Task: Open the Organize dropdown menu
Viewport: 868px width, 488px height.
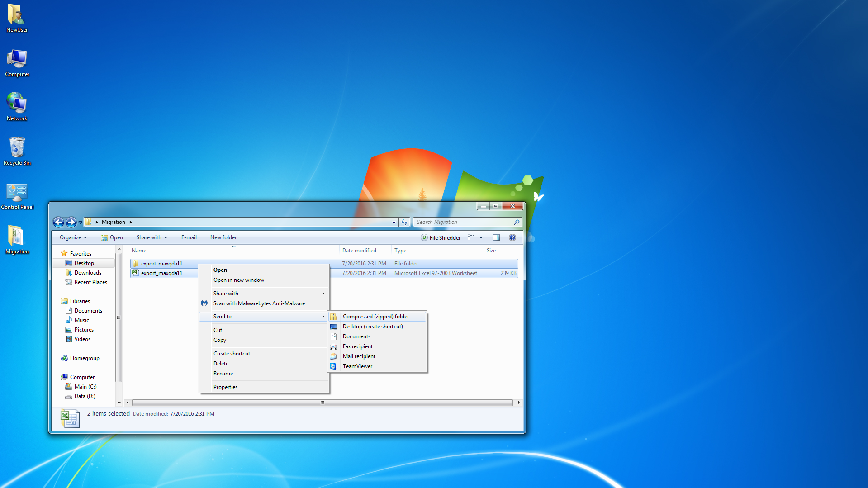Action: pyautogui.click(x=73, y=237)
